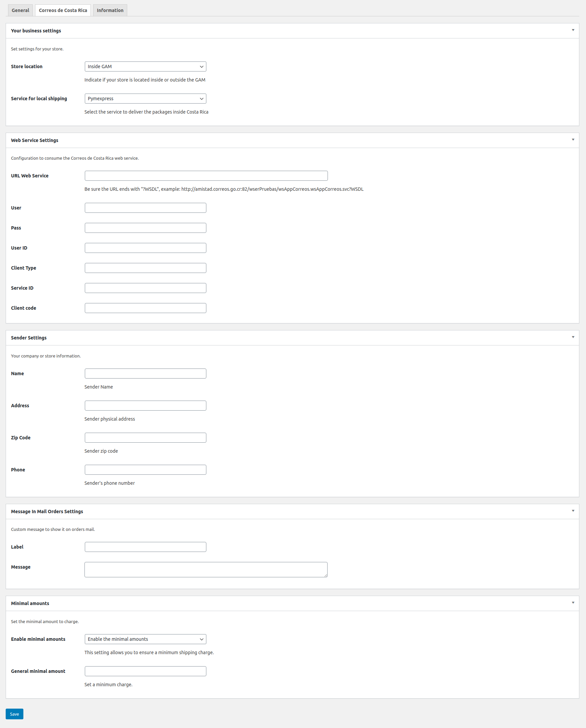586x728 pixels.
Task: Click the General minimal amount label
Action: click(38, 671)
